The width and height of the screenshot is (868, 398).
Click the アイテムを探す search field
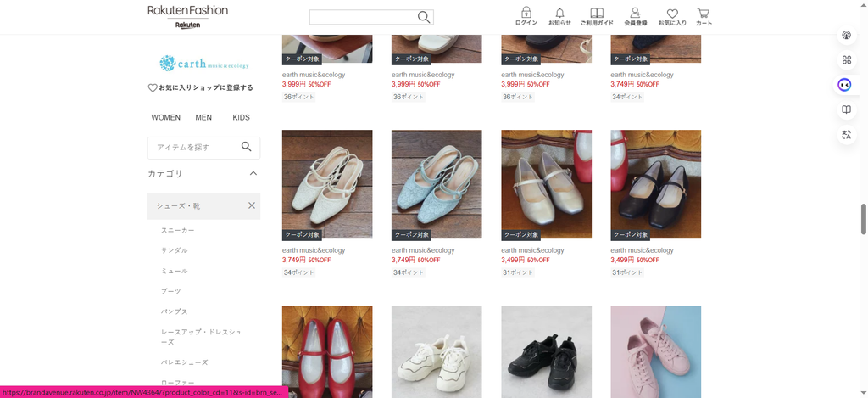tap(195, 147)
